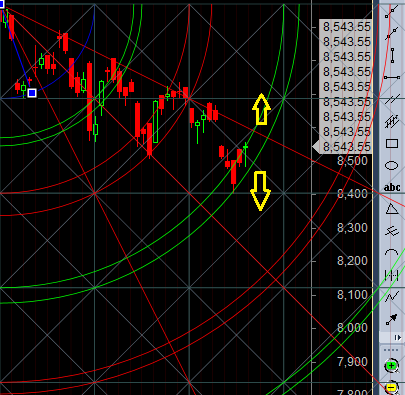Click the 7,900 price axis label

click(x=352, y=362)
